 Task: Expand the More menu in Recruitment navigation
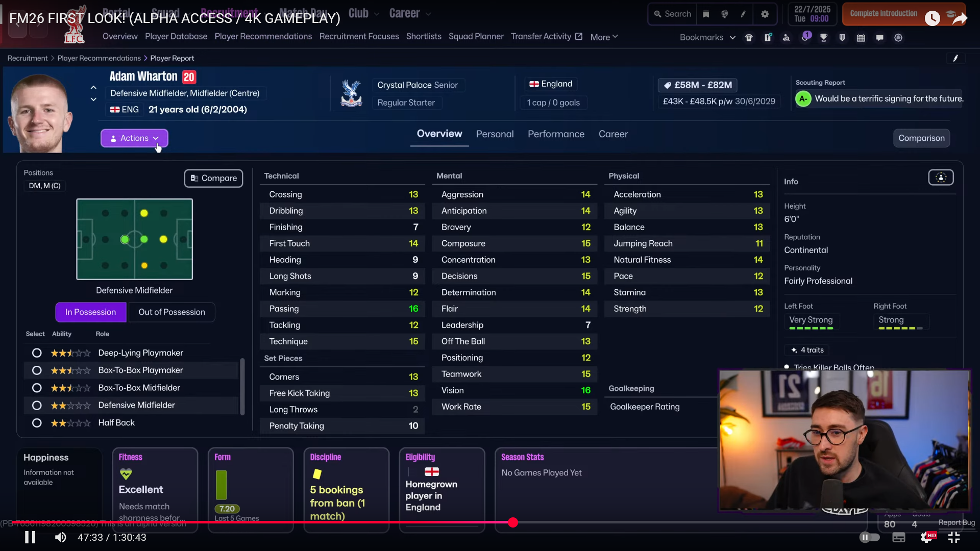click(604, 37)
